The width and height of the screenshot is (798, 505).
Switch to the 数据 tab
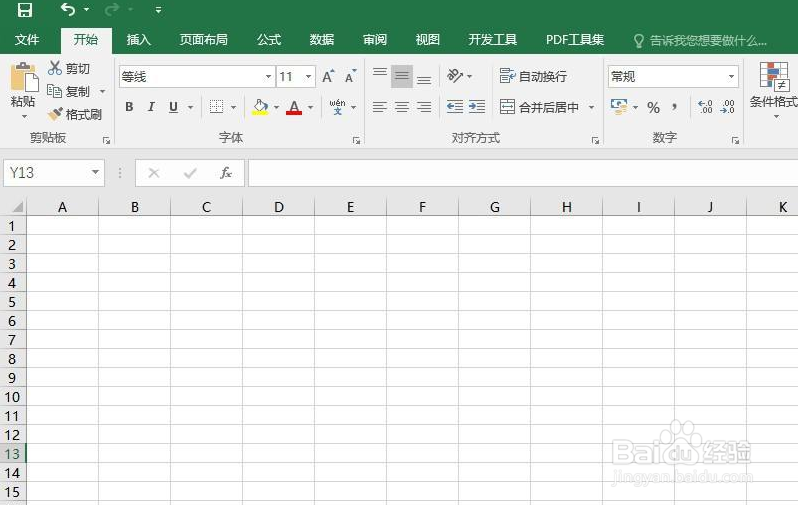click(322, 40)
